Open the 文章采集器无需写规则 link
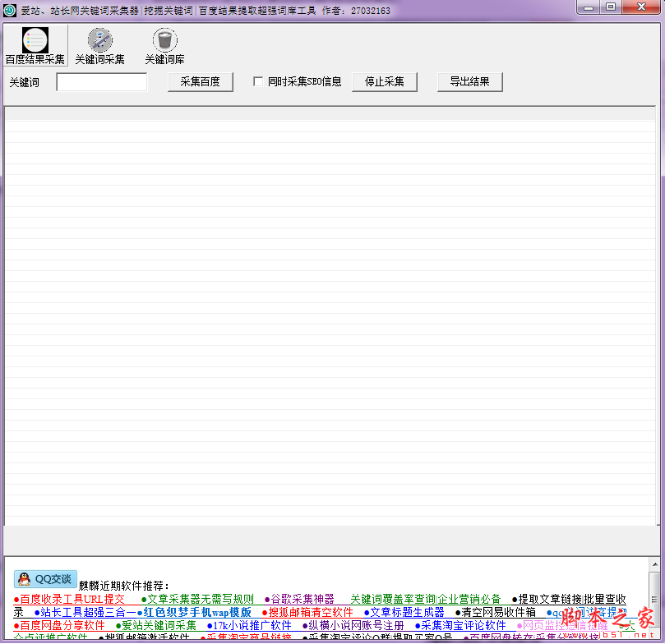 click(197, 599)
